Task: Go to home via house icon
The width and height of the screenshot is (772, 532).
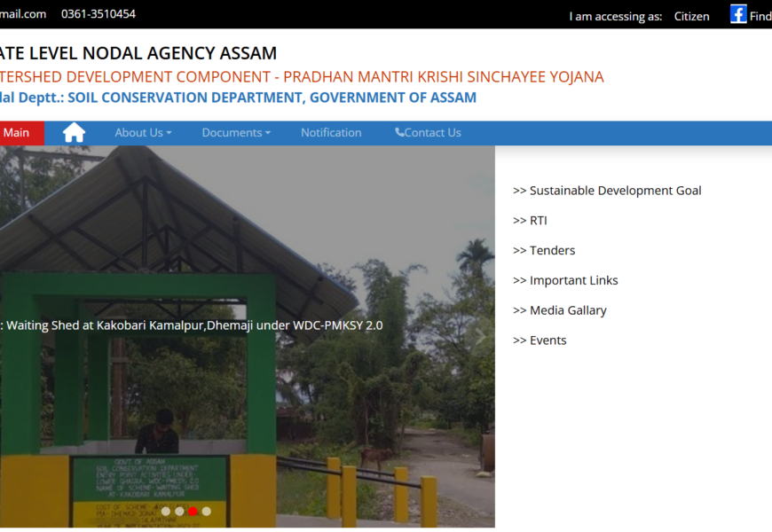Action: pos(74,133)
